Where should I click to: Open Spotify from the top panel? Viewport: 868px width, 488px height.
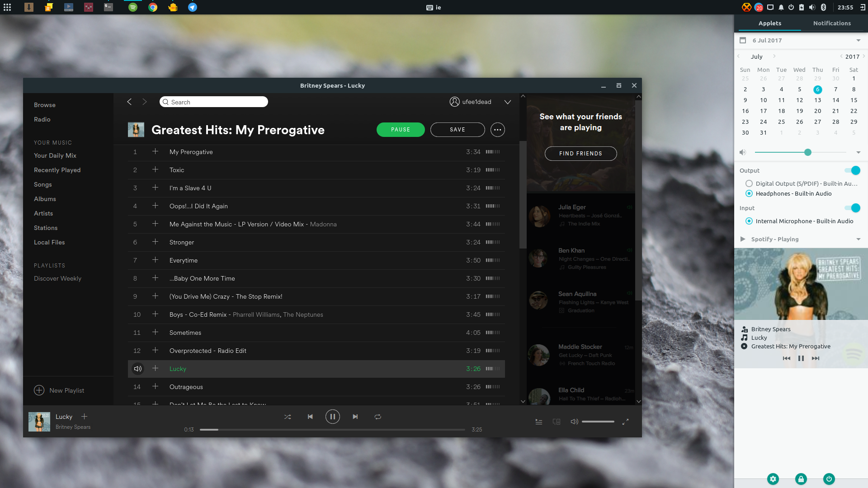133,7
